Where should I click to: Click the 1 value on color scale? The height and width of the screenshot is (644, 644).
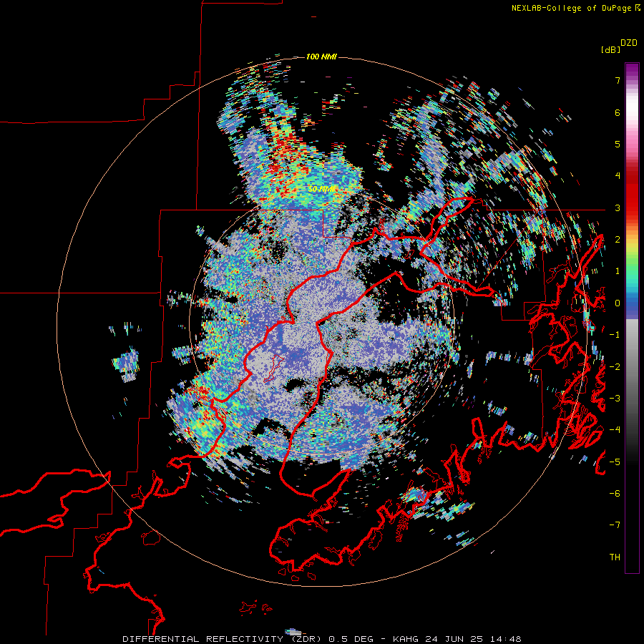618,271
